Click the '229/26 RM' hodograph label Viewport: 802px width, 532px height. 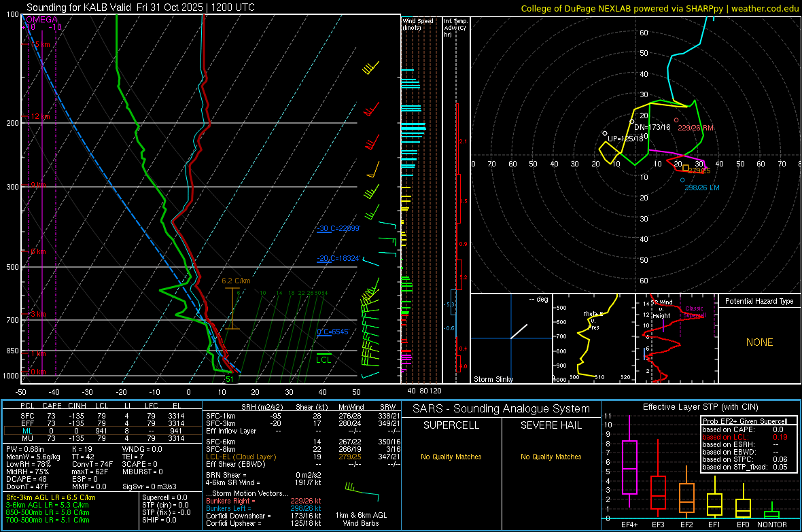click(x=695, y=128)
